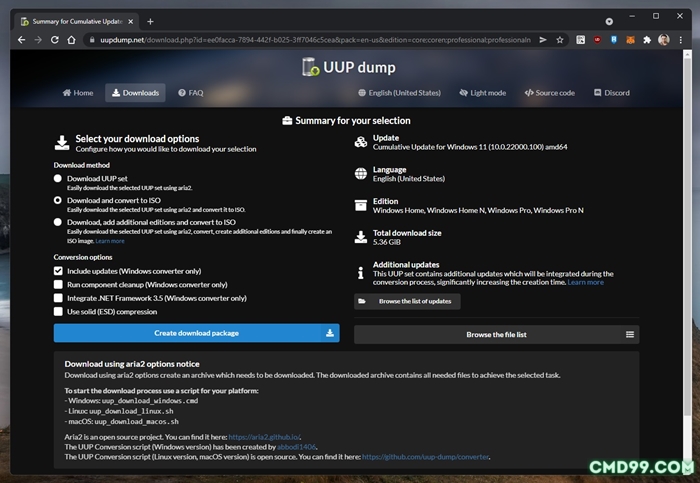The image size is (700, 483).
Task: Go back to the previous page
Action: (21, 40)
